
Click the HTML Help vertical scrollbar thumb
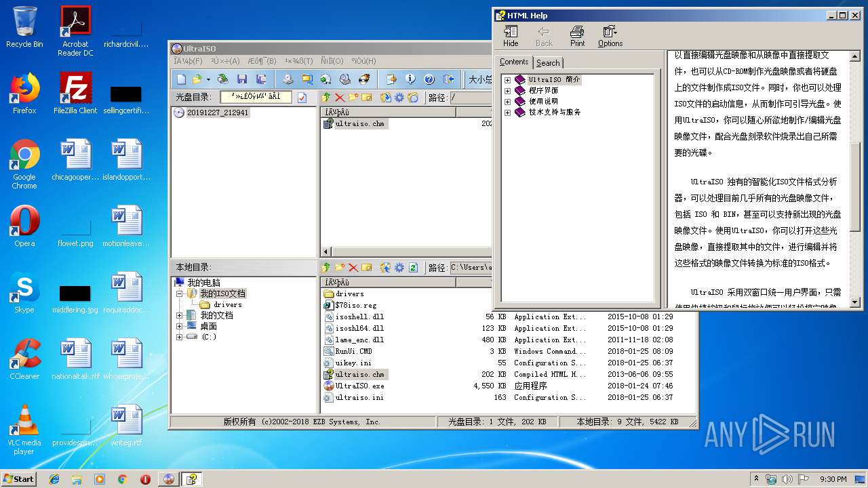coord(854,188)
